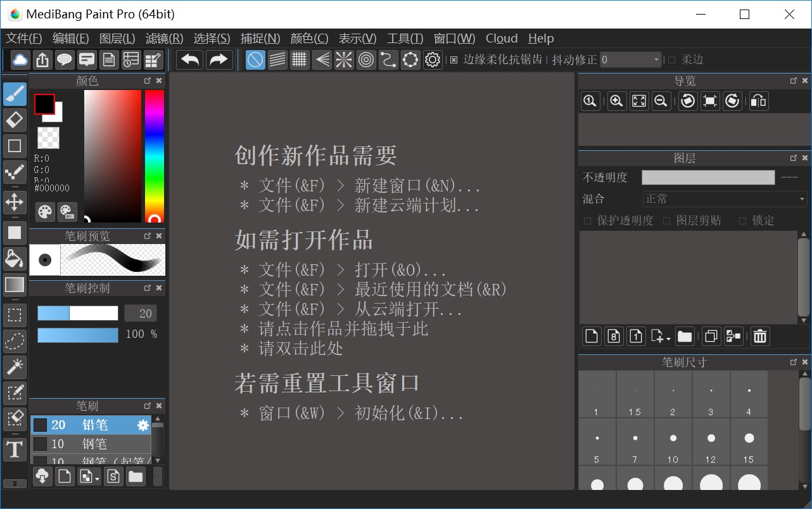This screenshot has width=812, height=509.
Task: Expand the hidden tools chevron at toolbar bottom
Action: pos(15,484)
